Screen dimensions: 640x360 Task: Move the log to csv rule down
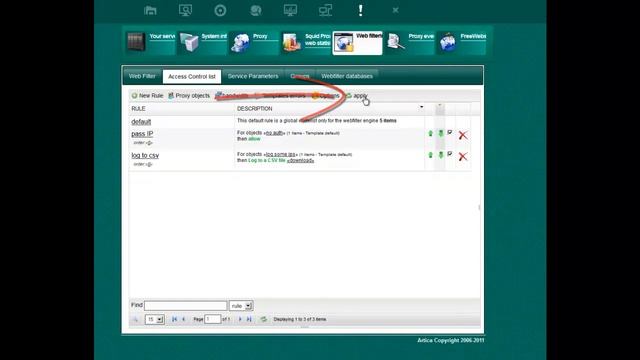pos(441,155)
